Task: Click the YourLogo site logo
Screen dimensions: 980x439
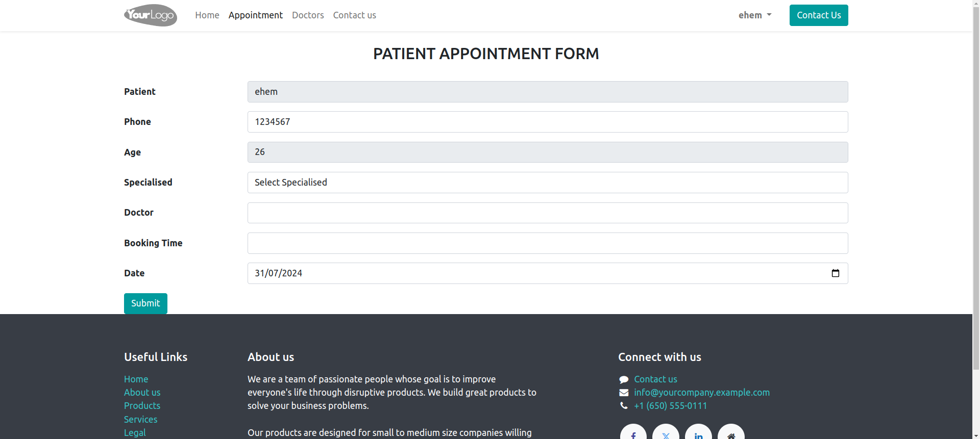Action: click(x=151, y=15)
